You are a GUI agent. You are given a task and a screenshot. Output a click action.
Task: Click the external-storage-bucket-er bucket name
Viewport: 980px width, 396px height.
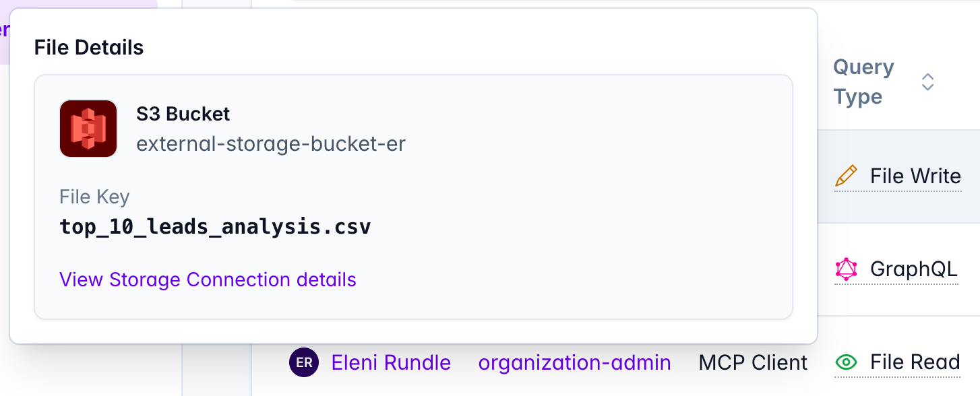[x=271, y=143]
